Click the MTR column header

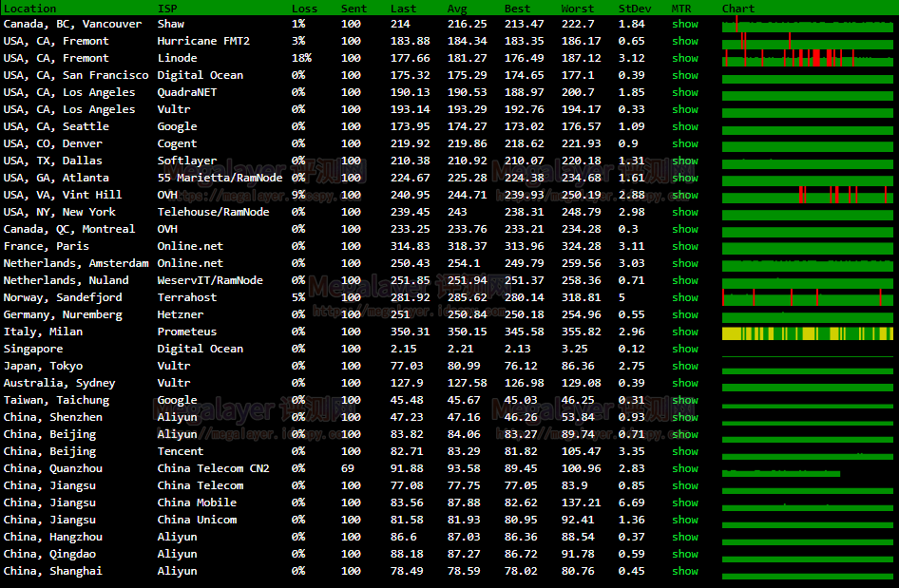681,9
